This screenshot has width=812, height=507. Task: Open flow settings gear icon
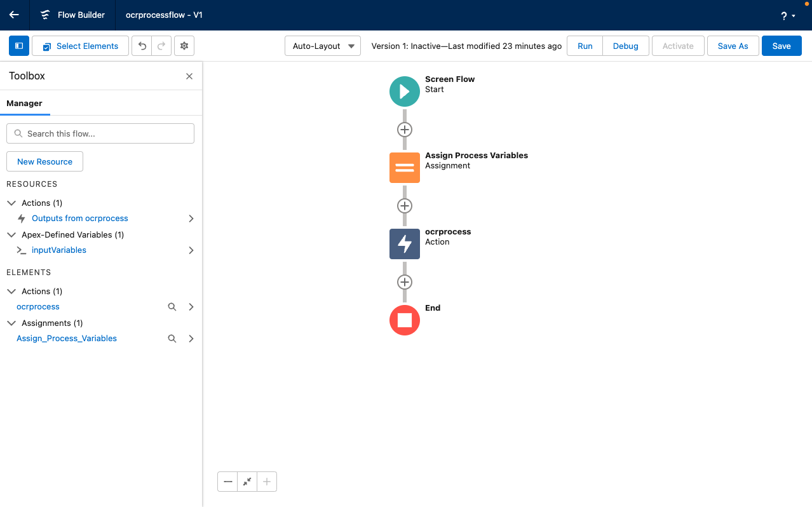184,46
